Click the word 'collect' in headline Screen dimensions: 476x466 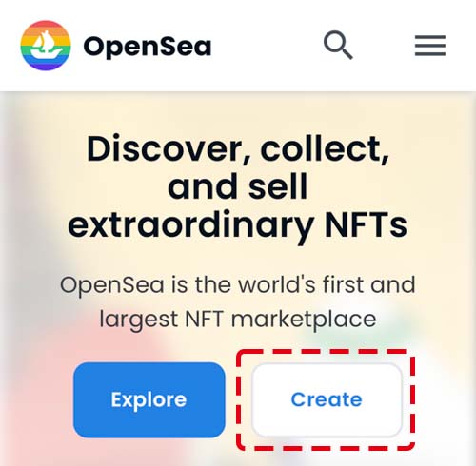coord(322,148)
